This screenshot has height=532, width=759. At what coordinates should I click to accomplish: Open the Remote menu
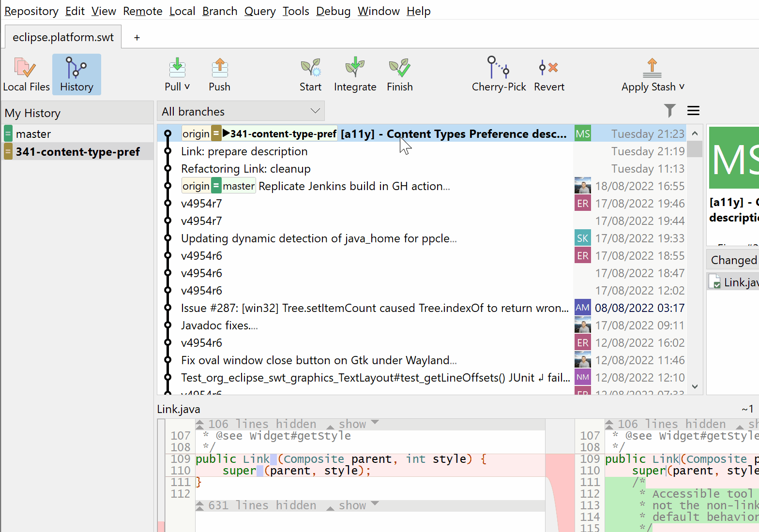[x=142, y=11]
